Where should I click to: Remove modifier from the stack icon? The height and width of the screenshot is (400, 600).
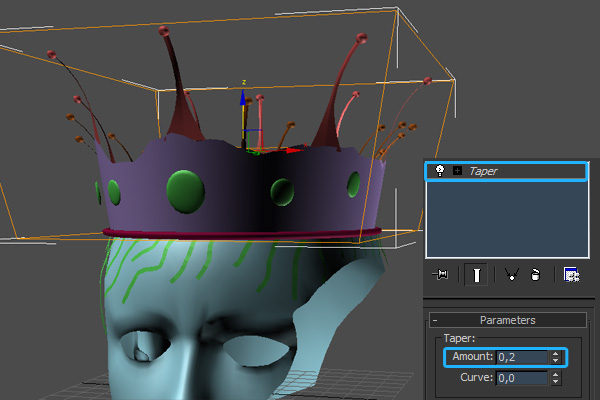(x=535, y=275)
